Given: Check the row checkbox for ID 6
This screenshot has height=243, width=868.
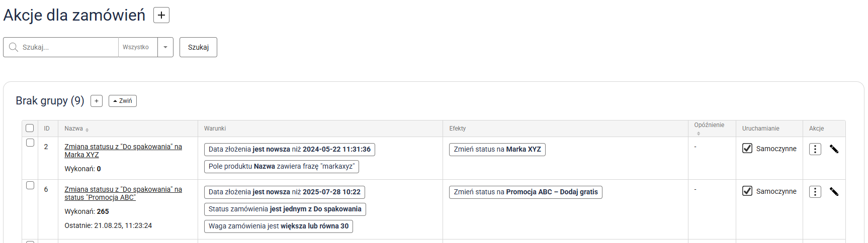Looking at the screenshot, I should [x=30, y=185].
